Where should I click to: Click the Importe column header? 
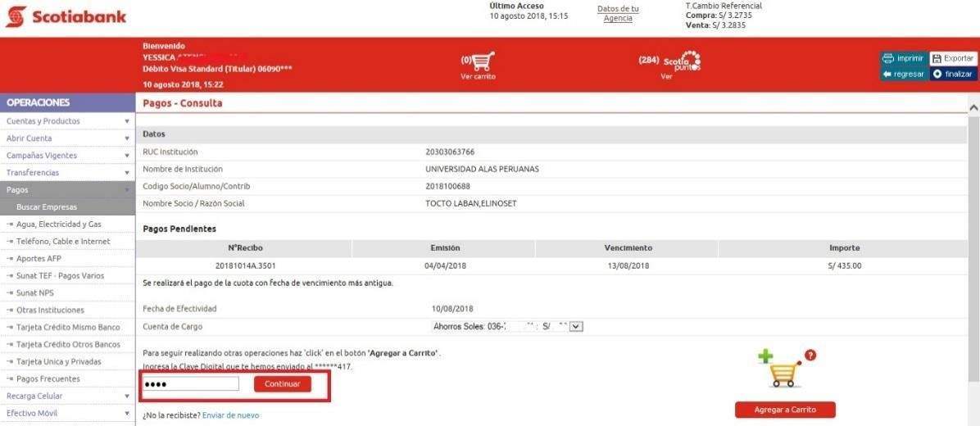(x=844, y=248)
